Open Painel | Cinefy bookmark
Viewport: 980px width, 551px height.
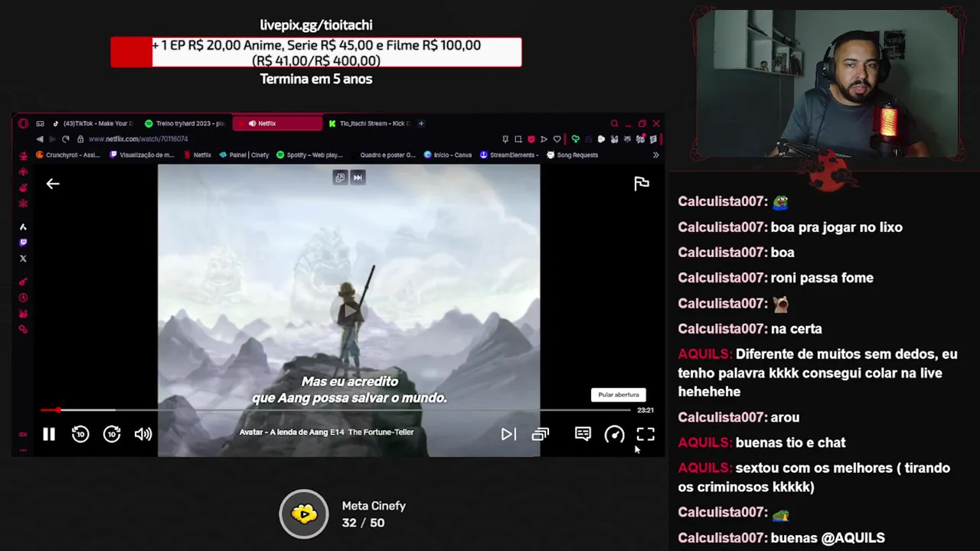pos(244,155)
